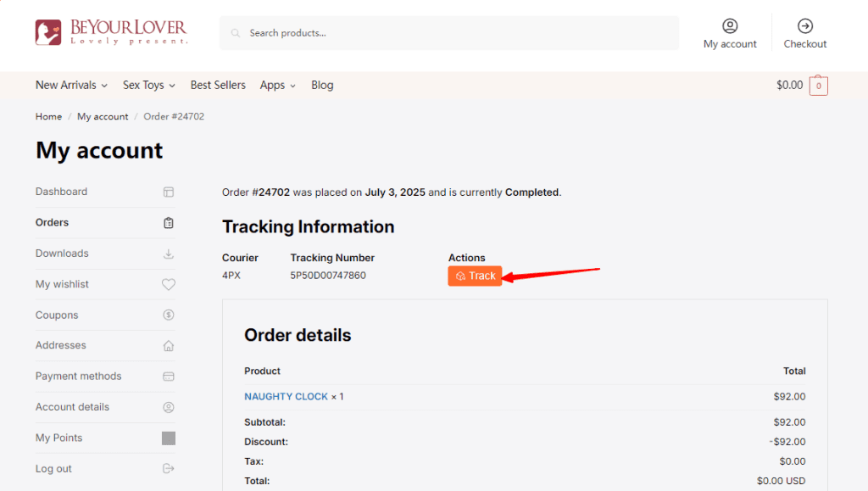Open the NAUGHTY CLOCK product link
The image size is (868, 491).
pos(286,397)
